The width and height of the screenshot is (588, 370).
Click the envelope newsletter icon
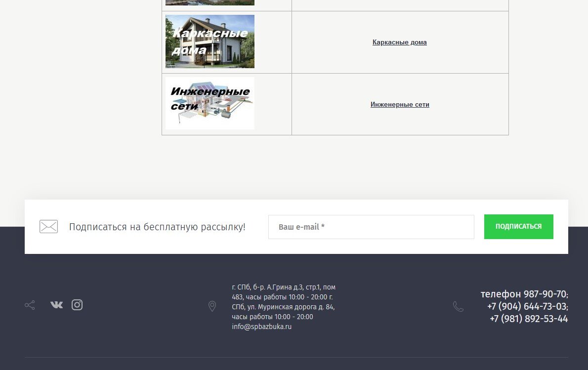click(x=49, y=226)
